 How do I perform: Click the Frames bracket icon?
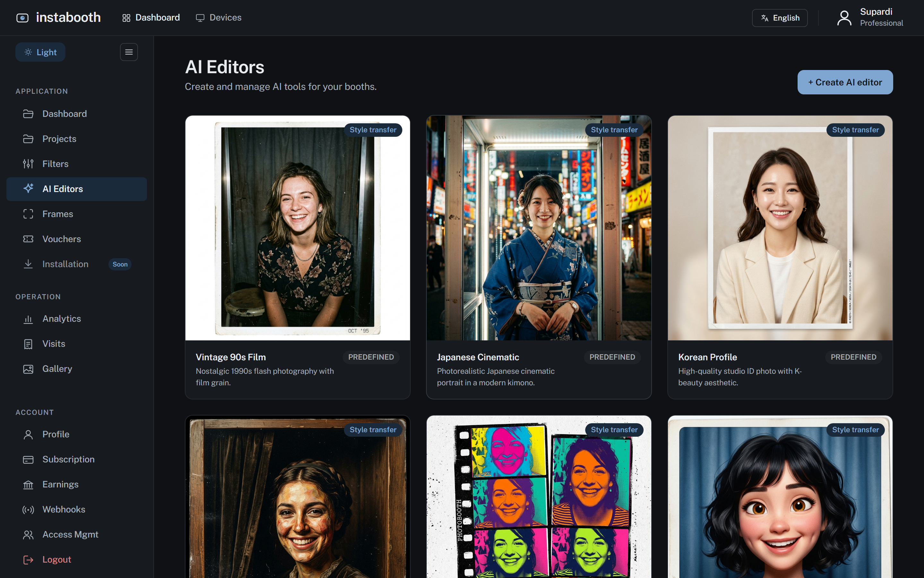(x=28, y=214)
